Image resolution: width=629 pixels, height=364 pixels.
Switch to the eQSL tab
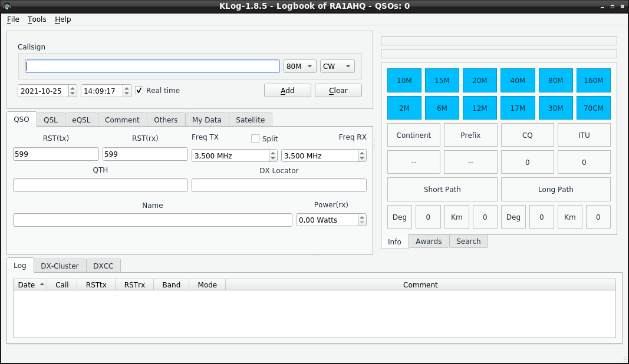(81, 120)
